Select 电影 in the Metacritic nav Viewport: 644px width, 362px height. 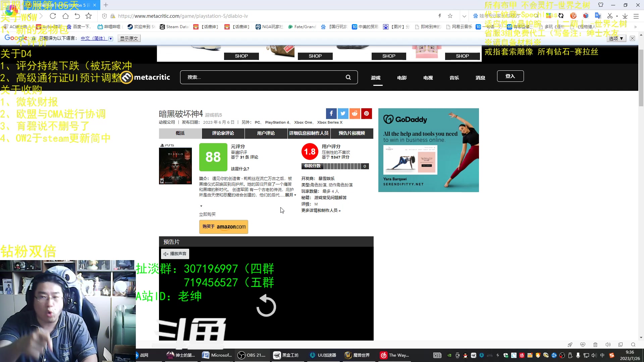(402, 78)
